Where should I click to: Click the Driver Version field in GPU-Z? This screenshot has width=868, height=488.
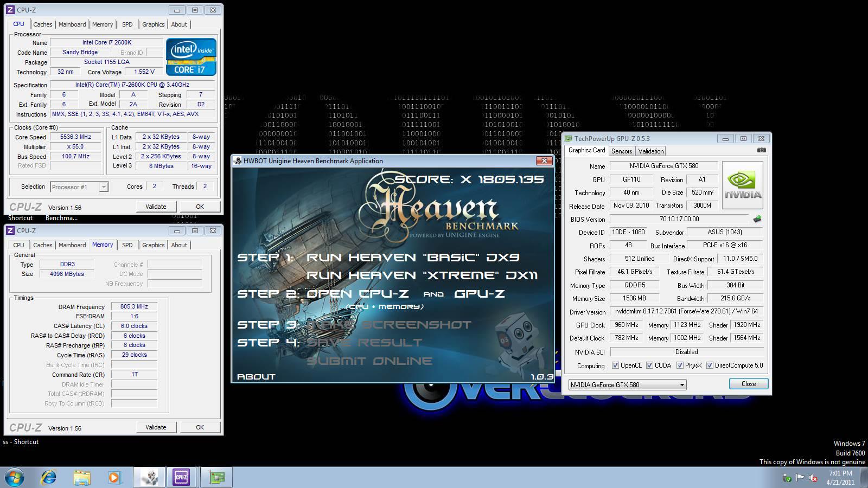point(686,312)
